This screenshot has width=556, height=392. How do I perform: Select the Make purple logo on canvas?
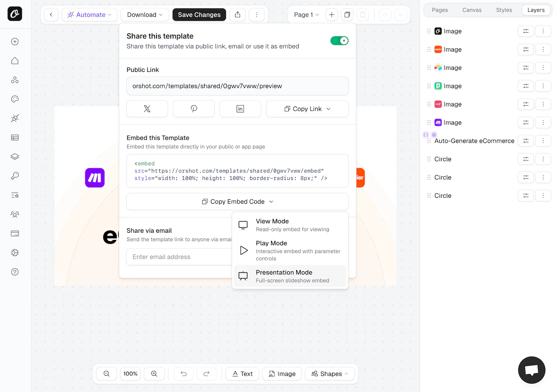pyautogui.click(x=95, y=178)
